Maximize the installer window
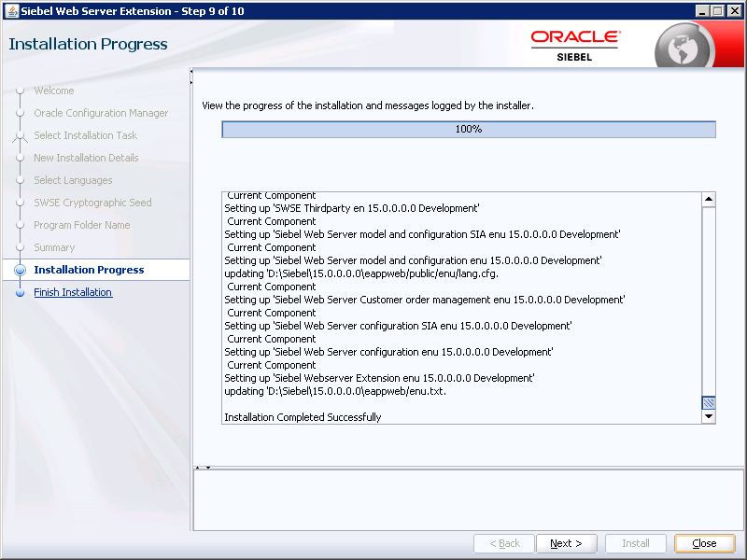The image size is (747, 560). pos(717,11)
